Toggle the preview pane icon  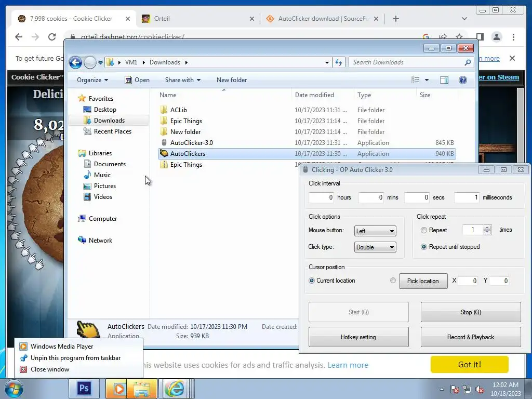pyautogui.click(x=444, y=80)
